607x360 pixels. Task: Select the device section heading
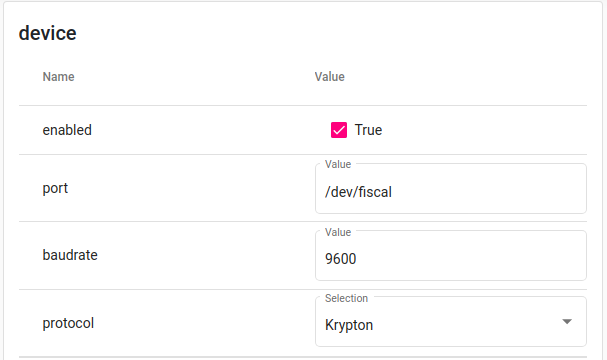48,33
